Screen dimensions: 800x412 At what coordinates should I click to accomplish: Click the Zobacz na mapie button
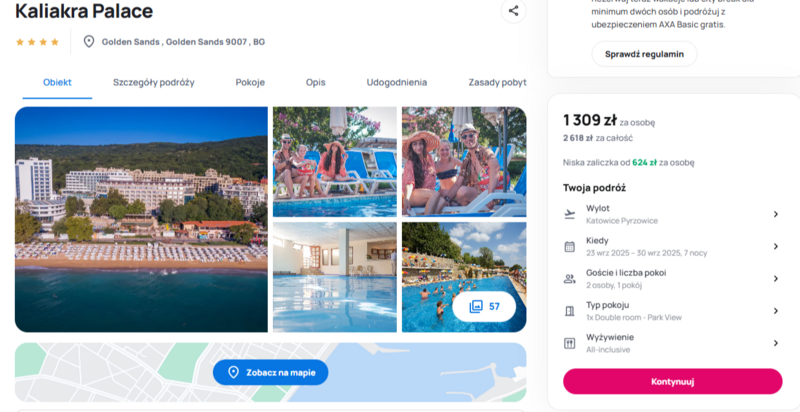(x=270, y=372)
